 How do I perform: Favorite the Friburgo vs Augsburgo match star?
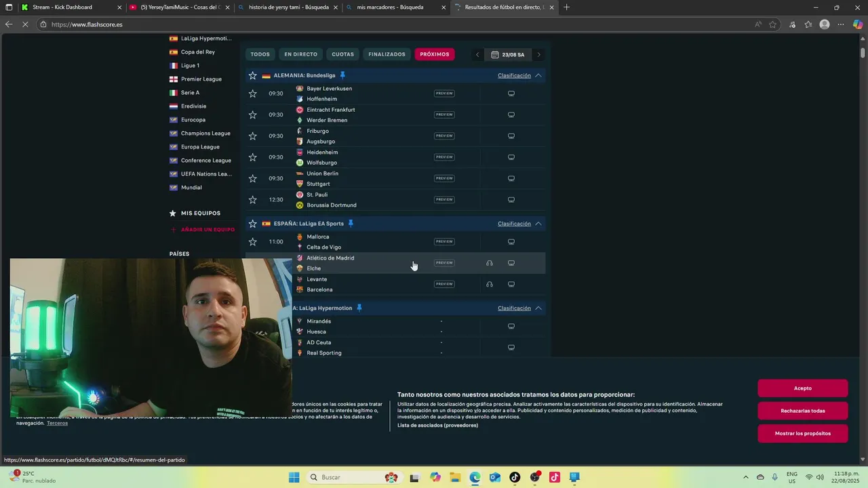253,136
